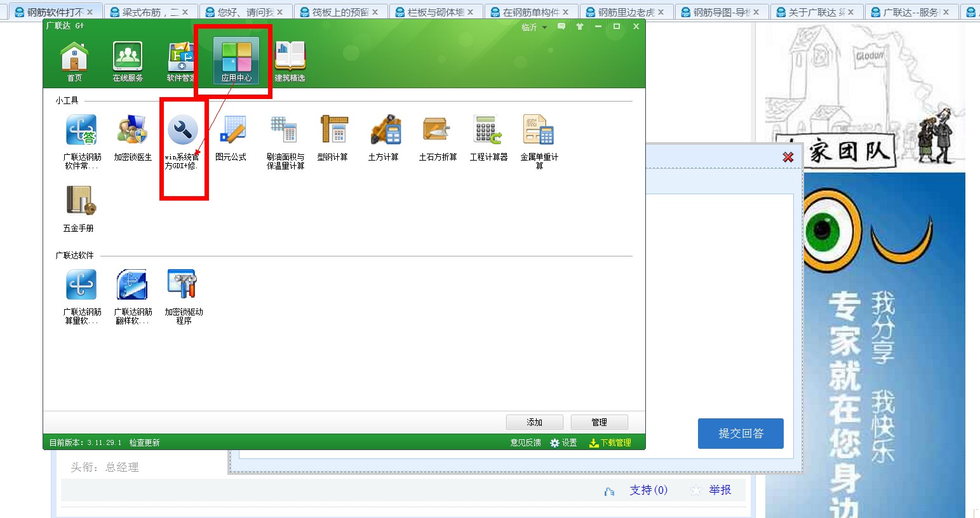
Task: Switch to browser tab 关于广联达
Action: pos(817,12)
